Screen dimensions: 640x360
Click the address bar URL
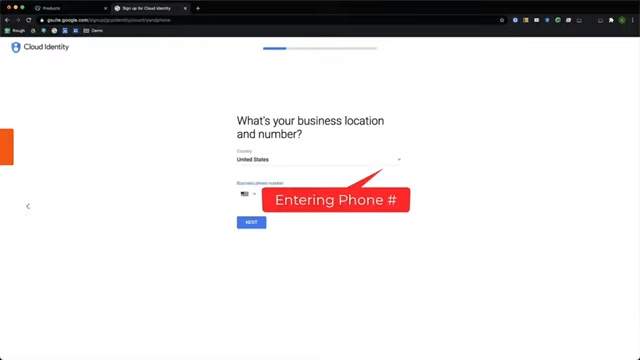tap(109, 20)
